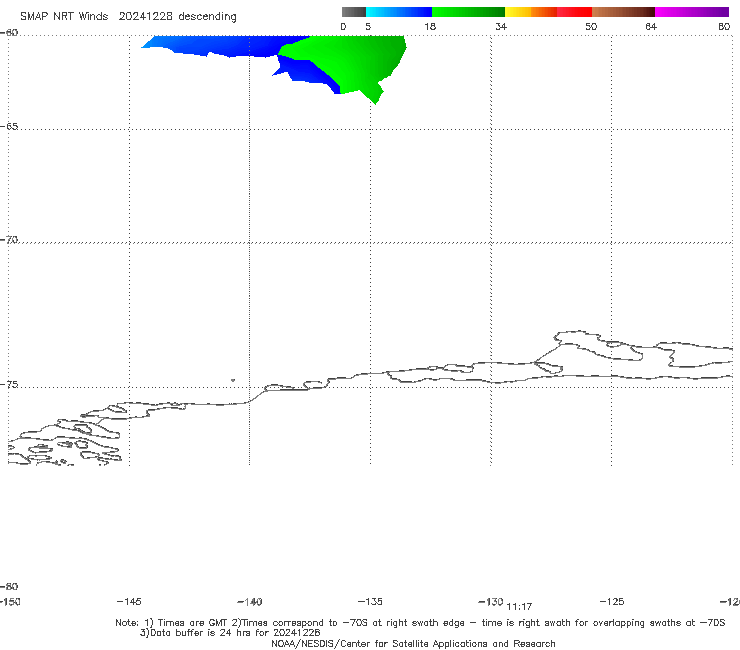Click the color bar label '50'
Image resolution: width=740 pixels, height=650 pixels.
(591, 26)
